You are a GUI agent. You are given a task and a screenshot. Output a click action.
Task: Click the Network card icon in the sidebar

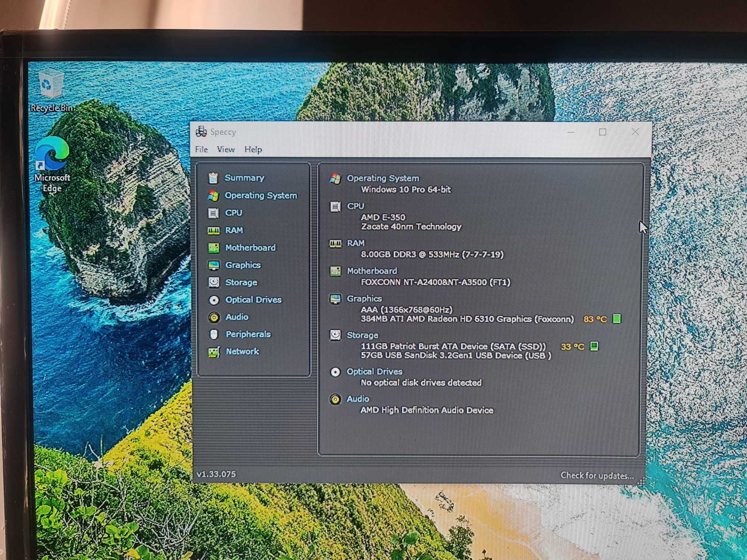(214, 352)
